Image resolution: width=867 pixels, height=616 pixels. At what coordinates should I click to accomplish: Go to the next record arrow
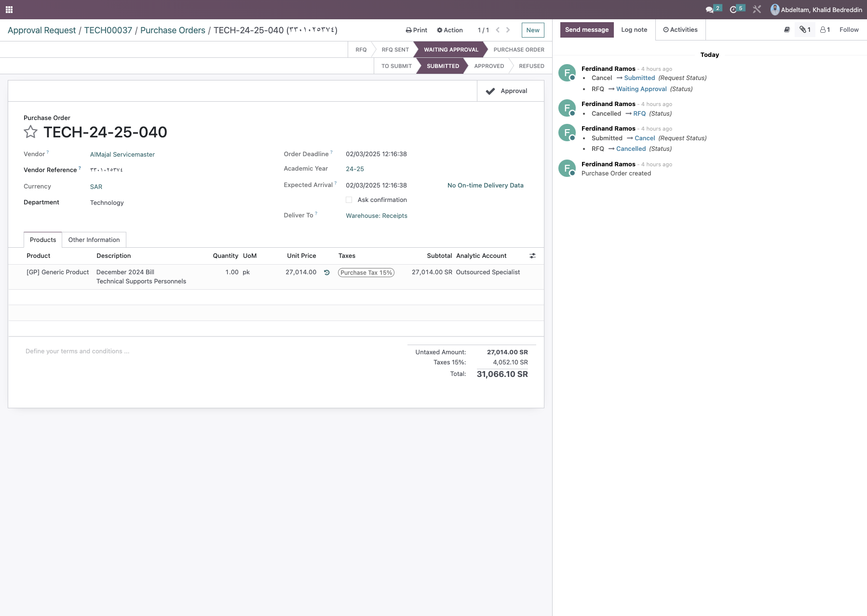pyautogui.click(x=508, y=30)
